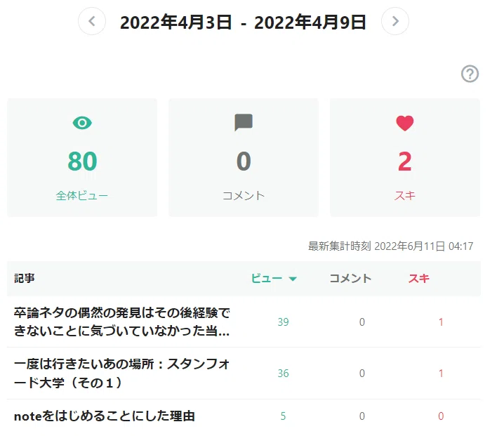Click the date range heading 2022年4月3日 - 4月9日
The height and width of the screenshot is (436, 504).
coord(243,22)
